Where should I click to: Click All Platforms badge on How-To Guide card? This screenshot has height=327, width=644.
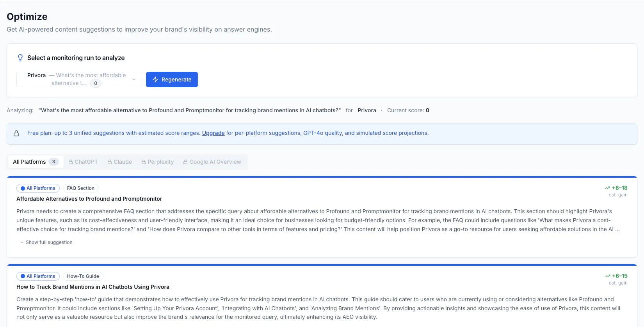(x=38, y=276)
